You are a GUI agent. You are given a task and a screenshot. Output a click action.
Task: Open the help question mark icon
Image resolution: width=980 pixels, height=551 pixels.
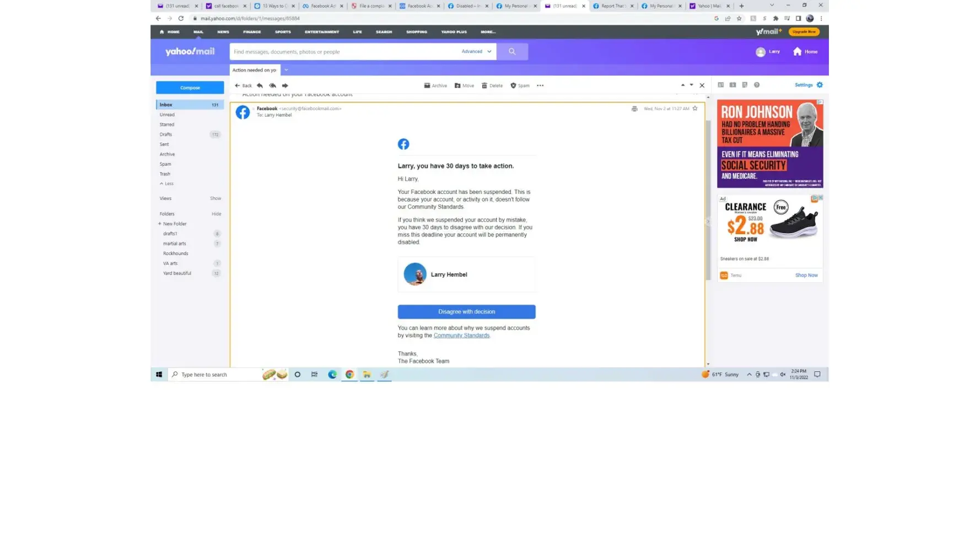pyautogui.click(x=757, y=85)
